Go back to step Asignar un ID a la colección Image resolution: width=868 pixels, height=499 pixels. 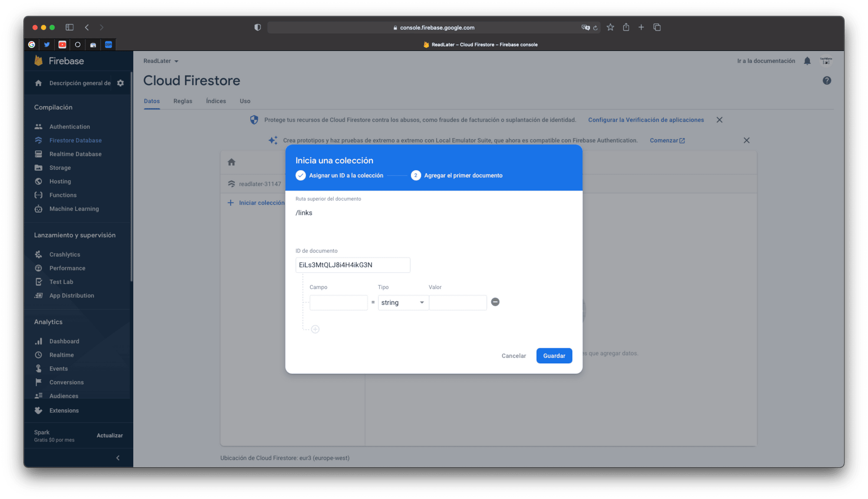click(x=340, y=175)
